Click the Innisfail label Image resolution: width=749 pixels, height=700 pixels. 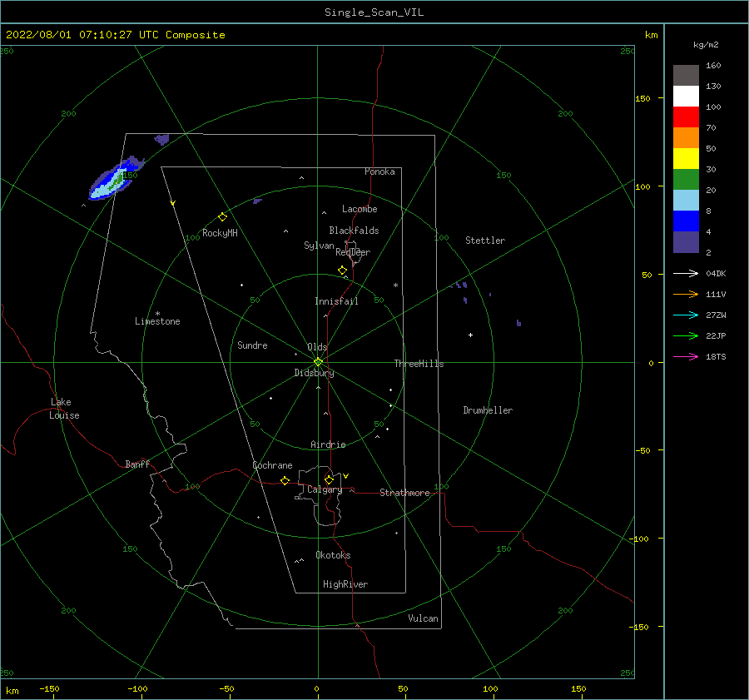pyautogui.click(x=336, y=301)
